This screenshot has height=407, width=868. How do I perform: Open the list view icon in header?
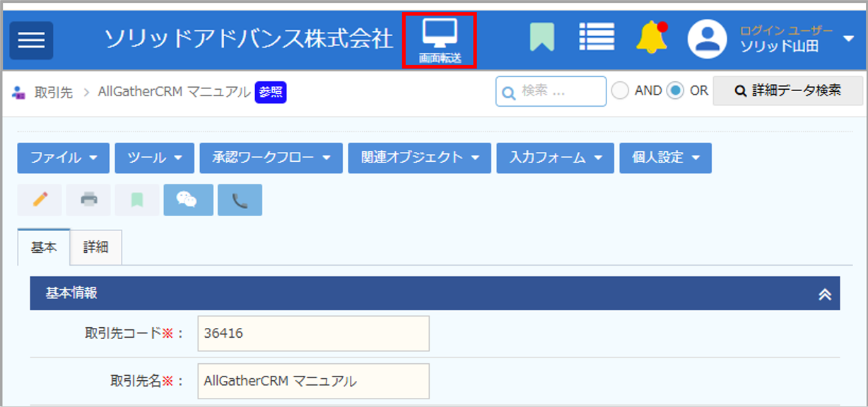click(597, 37)
